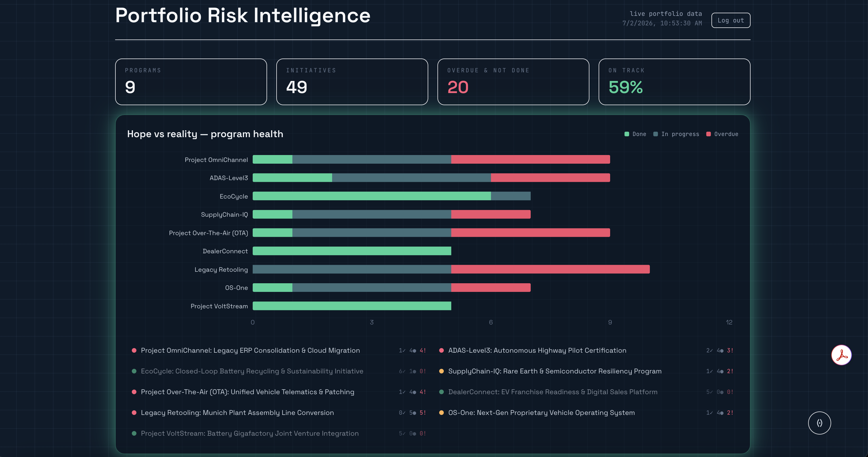Select the Overdue & Not Done card
868x457 pixels.
pos(513,82)
